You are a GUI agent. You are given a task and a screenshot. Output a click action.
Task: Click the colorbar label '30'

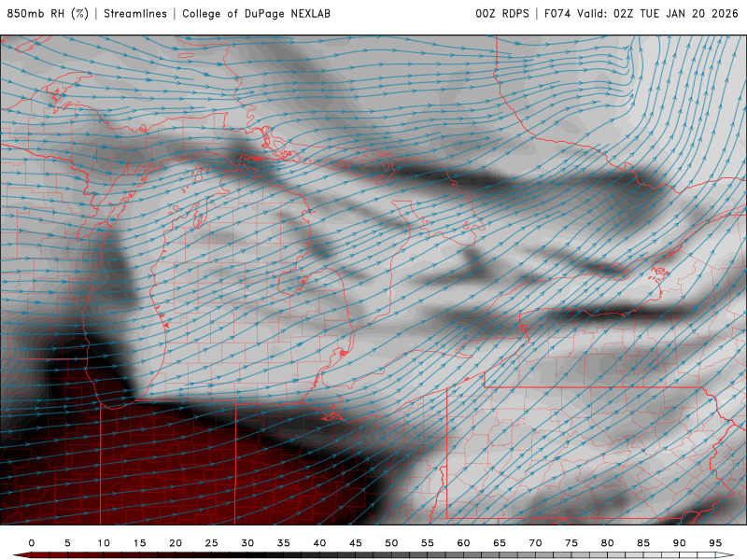[247, 543]
